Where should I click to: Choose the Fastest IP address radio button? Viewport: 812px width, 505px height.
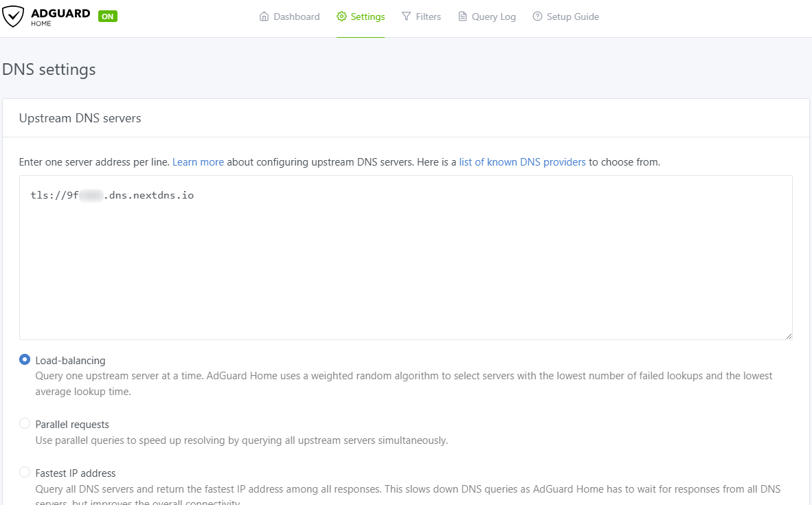point(25,472)
